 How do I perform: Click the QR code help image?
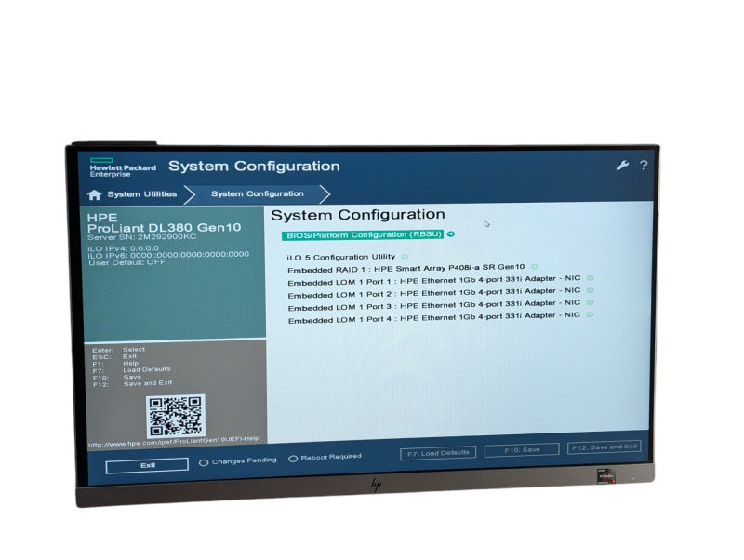[176, 416]
